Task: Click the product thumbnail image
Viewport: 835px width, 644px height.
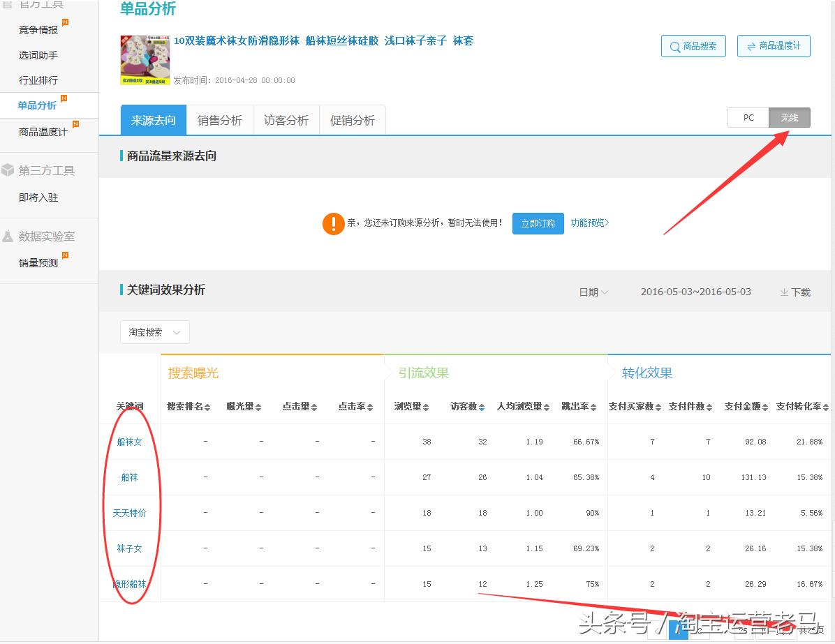Action: [145, 59]
